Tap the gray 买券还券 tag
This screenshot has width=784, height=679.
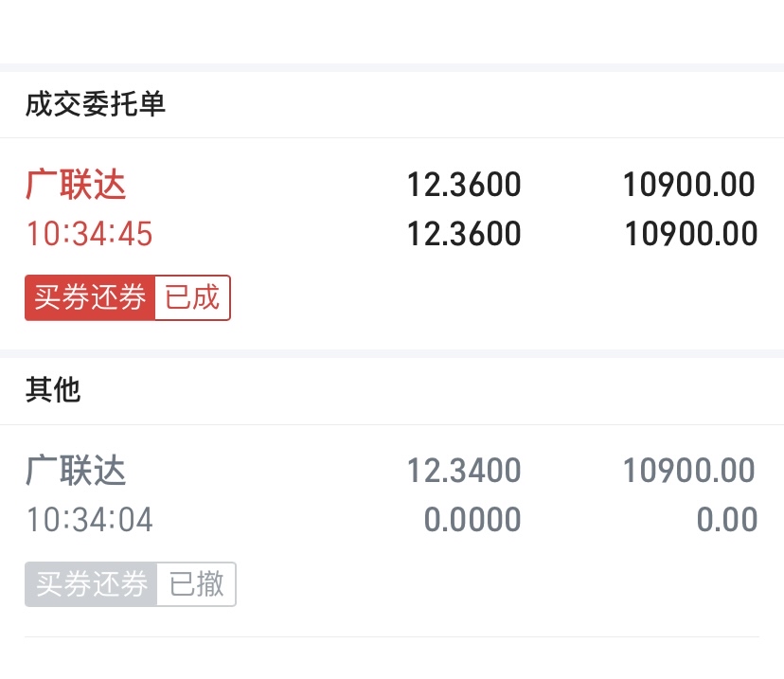pos(91,584)
